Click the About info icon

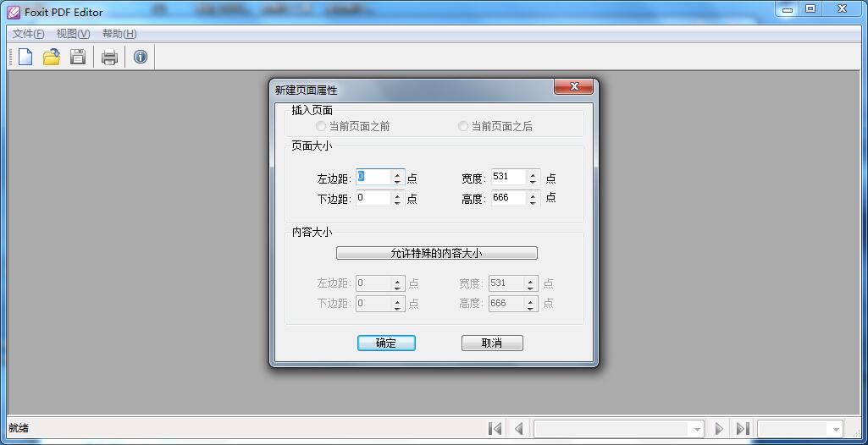141,57
